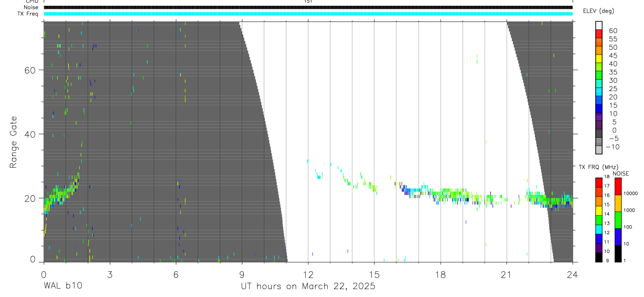
Task: Click the 25 label on ELEV scale
Action: [613, 89]
